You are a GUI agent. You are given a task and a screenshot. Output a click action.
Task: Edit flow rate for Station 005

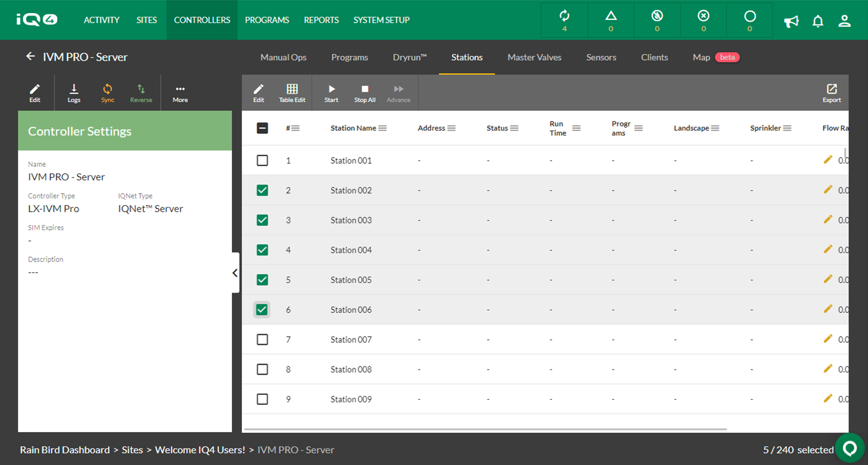(828, 278)
